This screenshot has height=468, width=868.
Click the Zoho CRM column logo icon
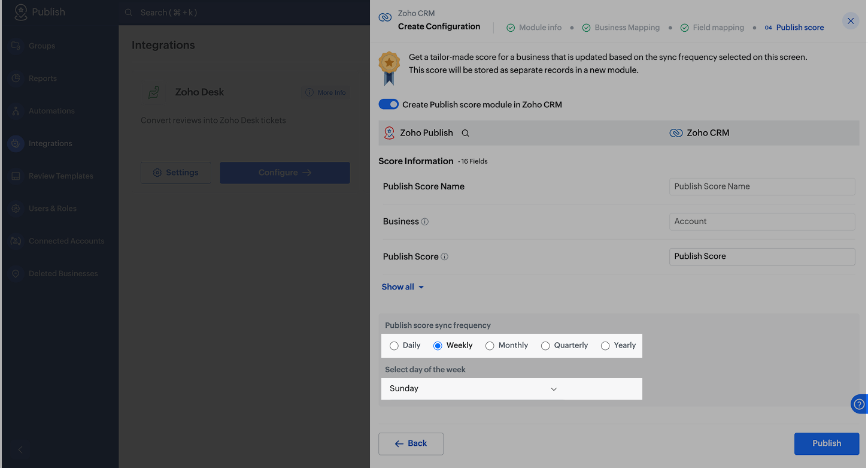point(676,133)
